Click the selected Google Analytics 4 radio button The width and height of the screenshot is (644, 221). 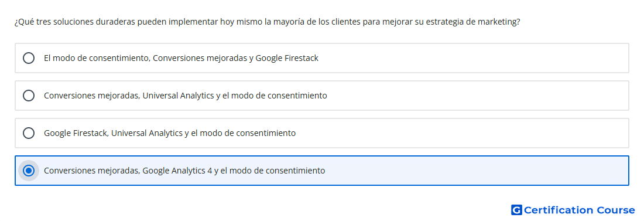pyautogui.click(x=29, y=171)
